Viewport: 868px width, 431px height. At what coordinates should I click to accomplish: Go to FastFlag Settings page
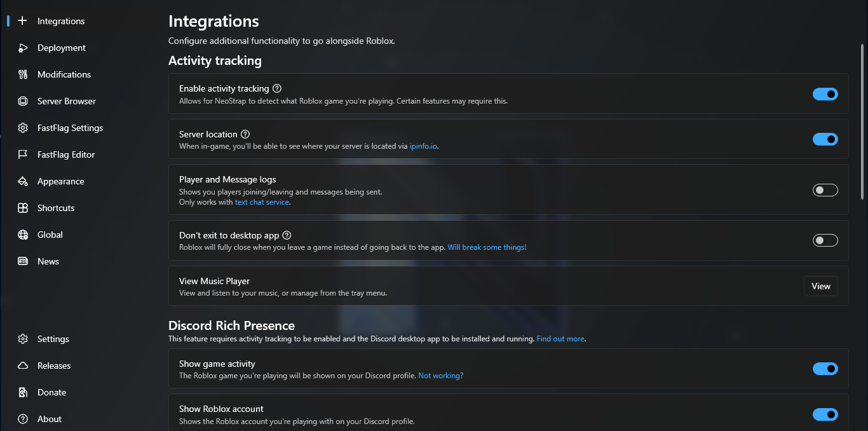[70, 128]
